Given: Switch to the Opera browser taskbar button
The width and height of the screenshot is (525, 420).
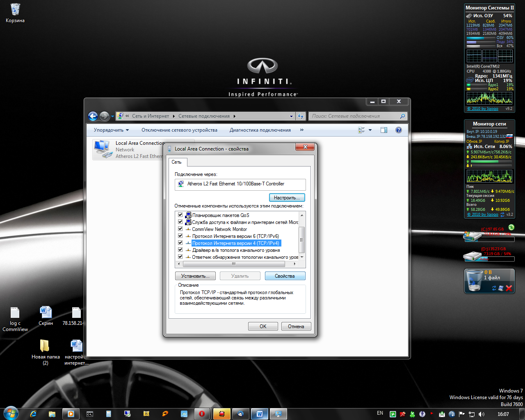Looking at the screenshot, I should tap(202, 414).
